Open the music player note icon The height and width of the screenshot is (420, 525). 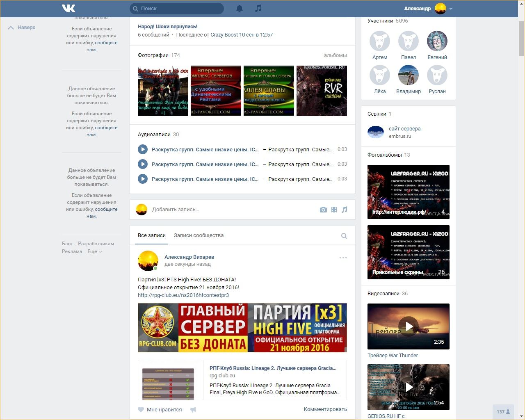tap(258, 8)
